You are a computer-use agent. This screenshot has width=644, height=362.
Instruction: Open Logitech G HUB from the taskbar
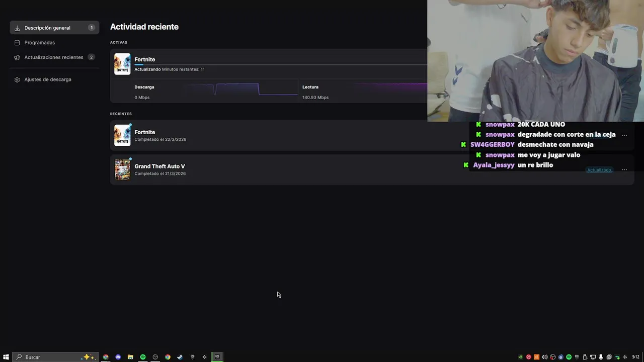(x=205, y=357)
